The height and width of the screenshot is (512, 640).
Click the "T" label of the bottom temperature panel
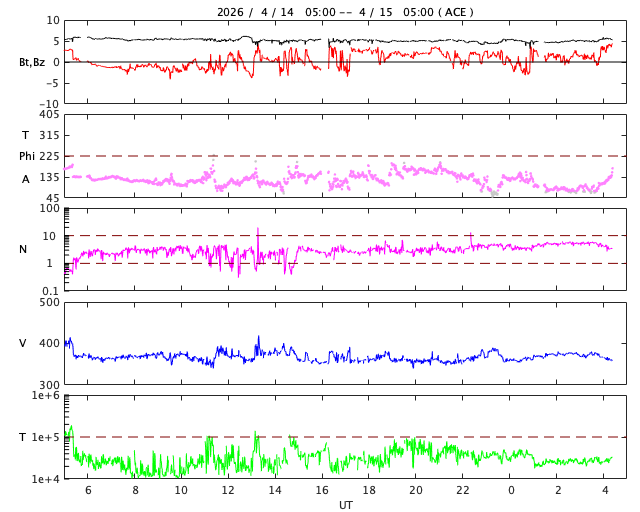pos(23,437)
